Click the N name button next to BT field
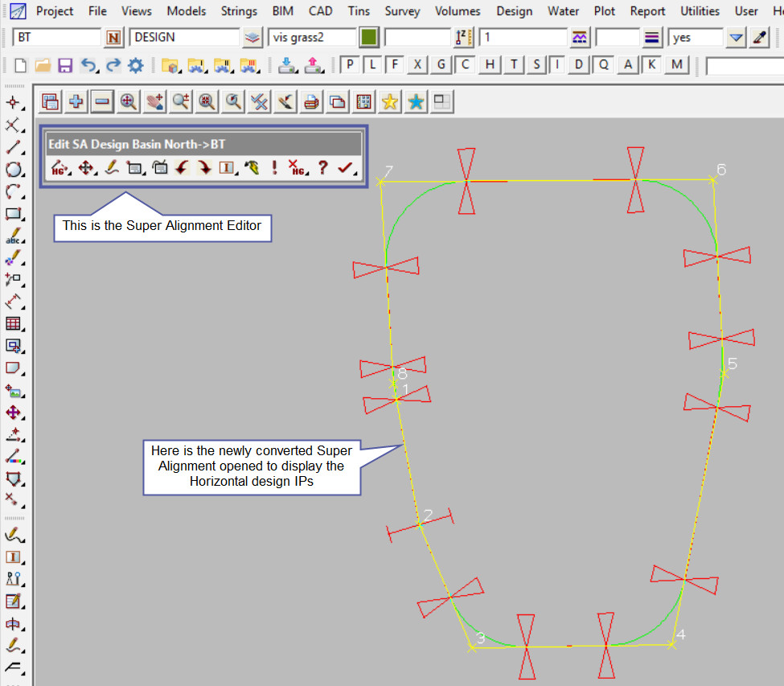The width and height of the screenshot is (784, 686). (x=114, y=38)
